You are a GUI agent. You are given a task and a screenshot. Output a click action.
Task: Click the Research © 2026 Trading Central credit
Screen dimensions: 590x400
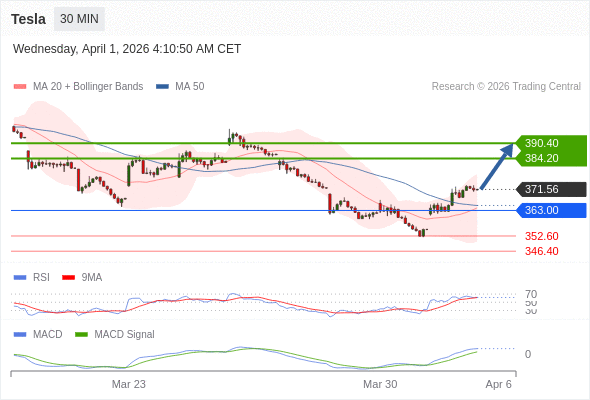click(x=506, y=87)
